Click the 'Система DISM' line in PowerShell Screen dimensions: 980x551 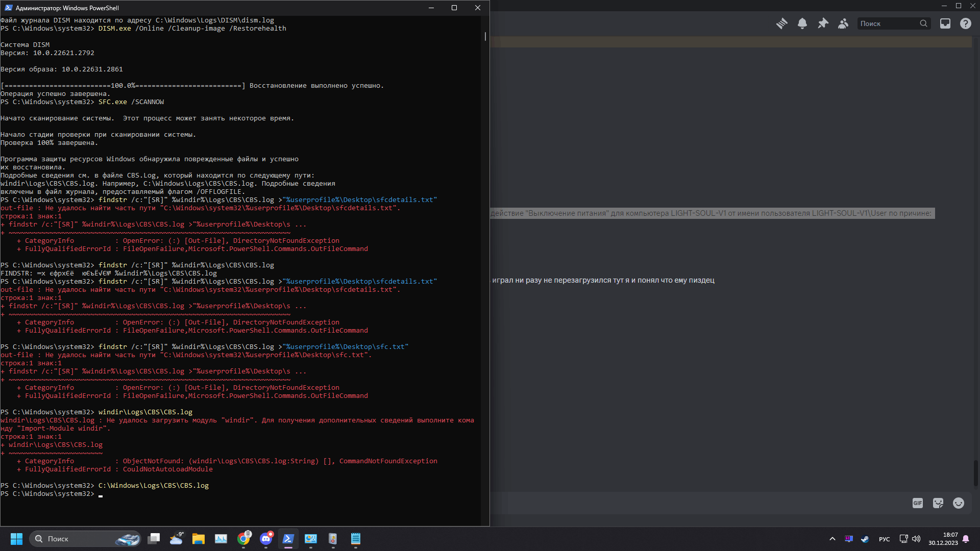(x=25, y=45)
